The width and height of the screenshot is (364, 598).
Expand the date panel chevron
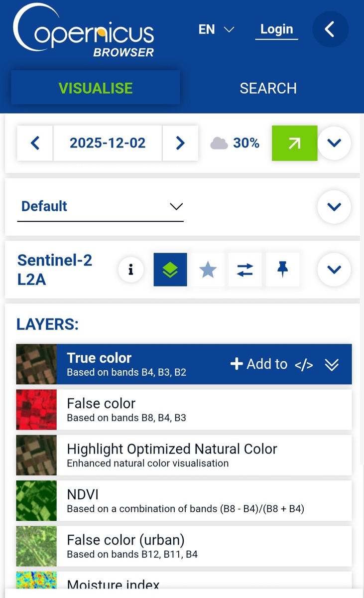pyautogui.click(x=334, y=144)
